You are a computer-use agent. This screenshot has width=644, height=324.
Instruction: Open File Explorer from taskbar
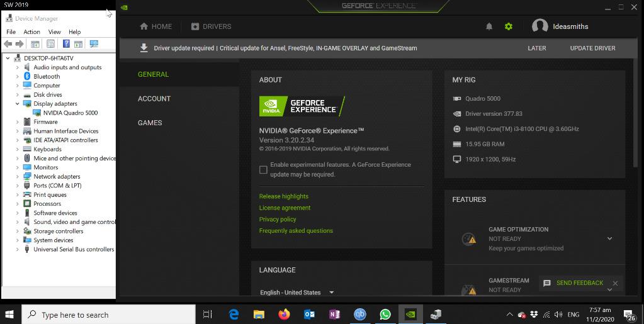259,315
